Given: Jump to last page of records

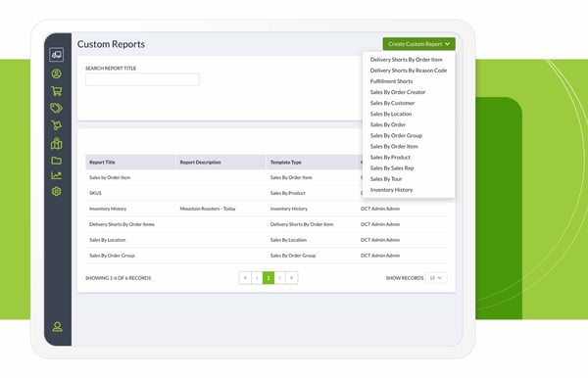Looking at the screenshot, I should [x=292, y=278].
